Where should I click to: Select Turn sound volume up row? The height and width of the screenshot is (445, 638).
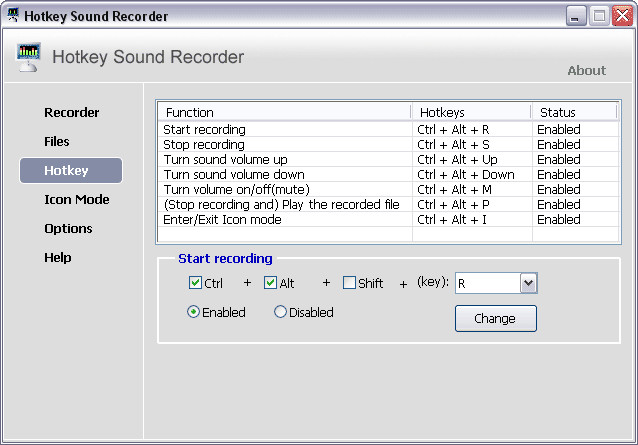[x=388, y=159]
